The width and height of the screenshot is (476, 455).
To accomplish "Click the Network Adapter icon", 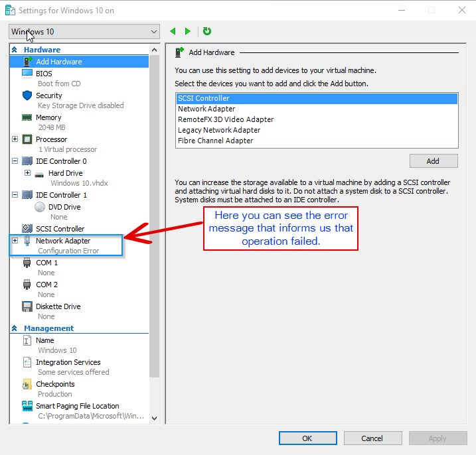I will 27,241.
